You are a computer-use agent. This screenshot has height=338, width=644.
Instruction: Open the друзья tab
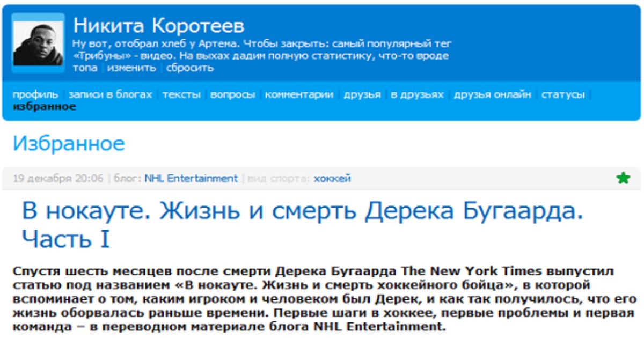[x=362, y=95]
